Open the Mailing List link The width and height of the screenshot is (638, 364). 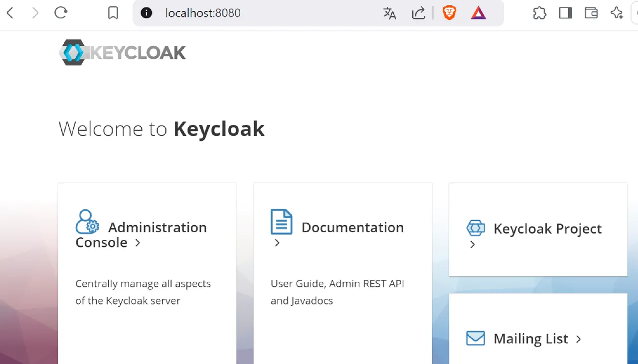(x=531, y=339)
